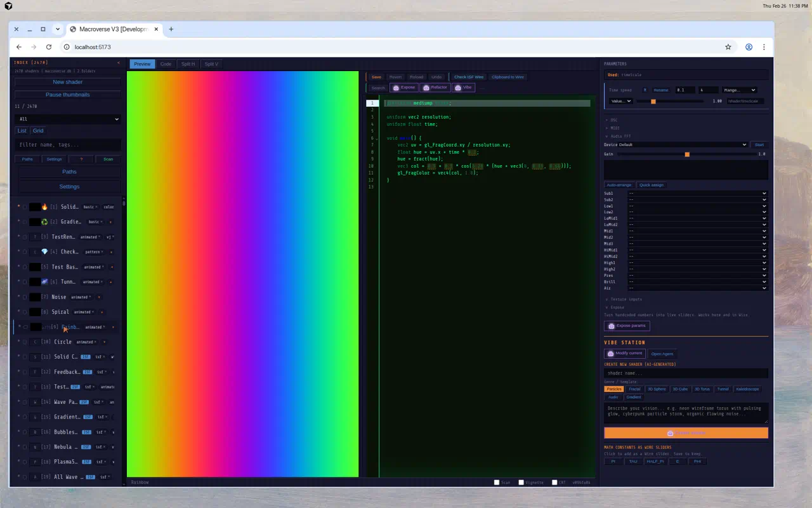The width and height of the screenshot is (812, 508).
Task: Click the Check ISF Wire button
Action: click(x=469, y=77)
